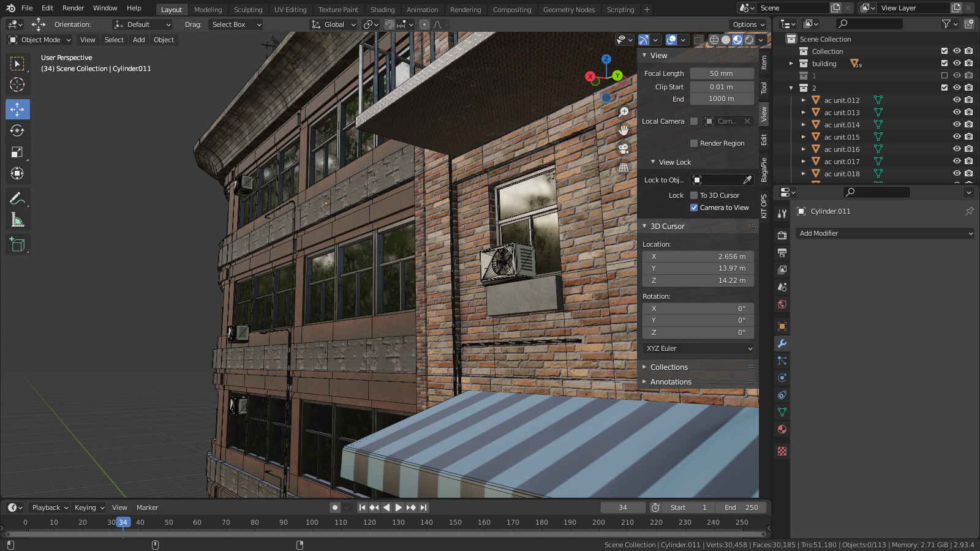
Task: Toggle proportional editing icon in header
Action: point(424,24)
